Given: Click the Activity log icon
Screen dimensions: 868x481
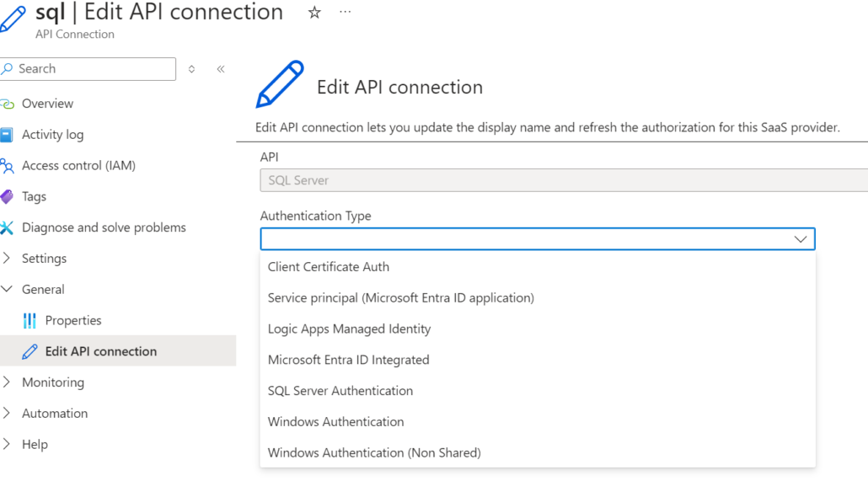Looking at the screenshot, I should click(7, 135).
